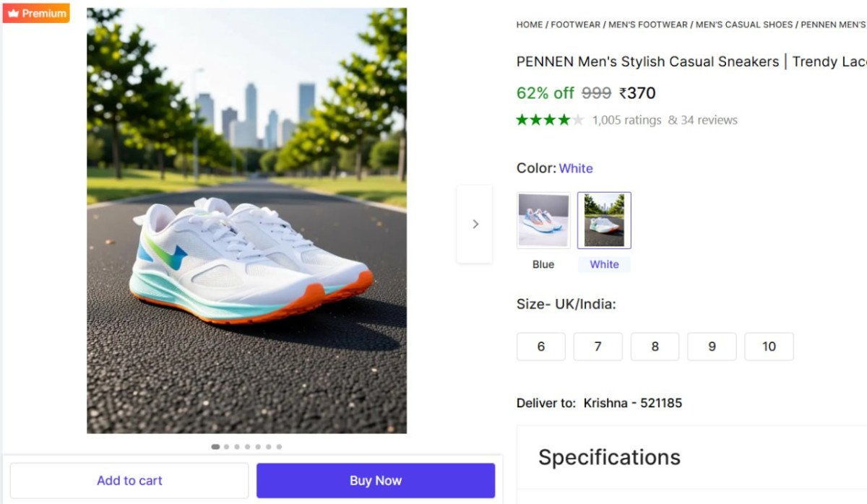The width and height of the screenshot is (867, 504).
Task: Click the Premium crown badge
Action: 36,13
